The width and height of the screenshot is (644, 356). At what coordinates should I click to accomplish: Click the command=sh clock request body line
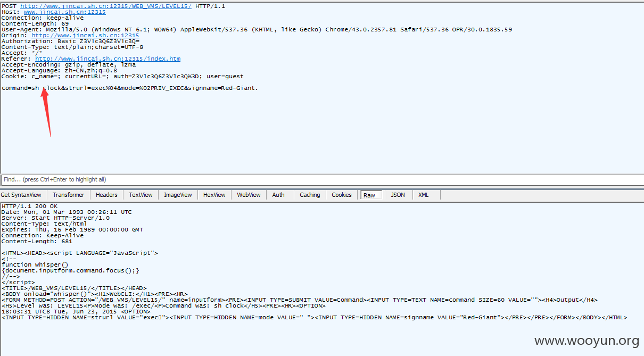(129, 88)
